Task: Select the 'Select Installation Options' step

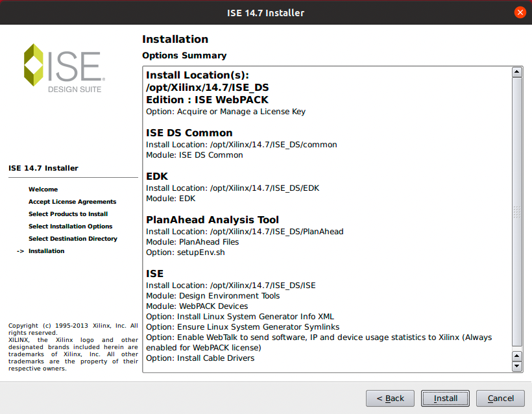Action: (70, 226)
